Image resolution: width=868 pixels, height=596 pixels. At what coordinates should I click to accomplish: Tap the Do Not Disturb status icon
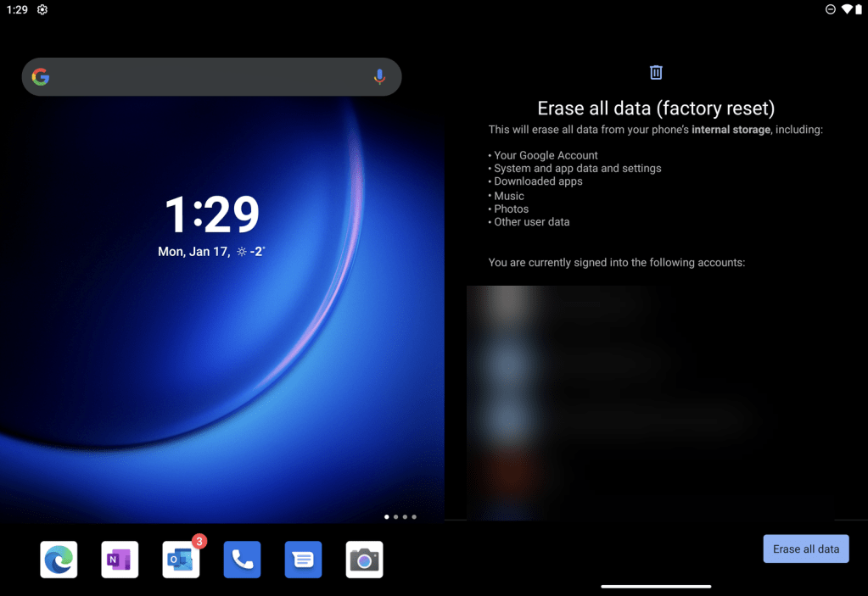tap(831, 9)
